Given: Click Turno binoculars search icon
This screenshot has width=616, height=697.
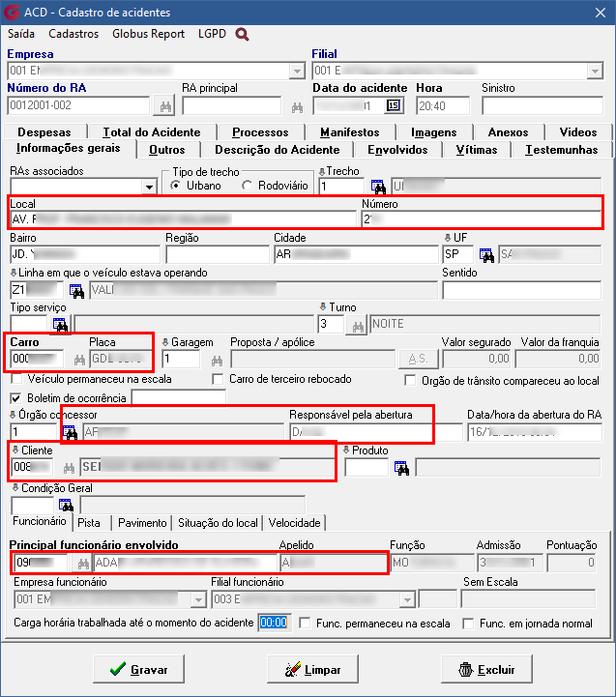Looking at the screenshot, I should pos(357,325).
